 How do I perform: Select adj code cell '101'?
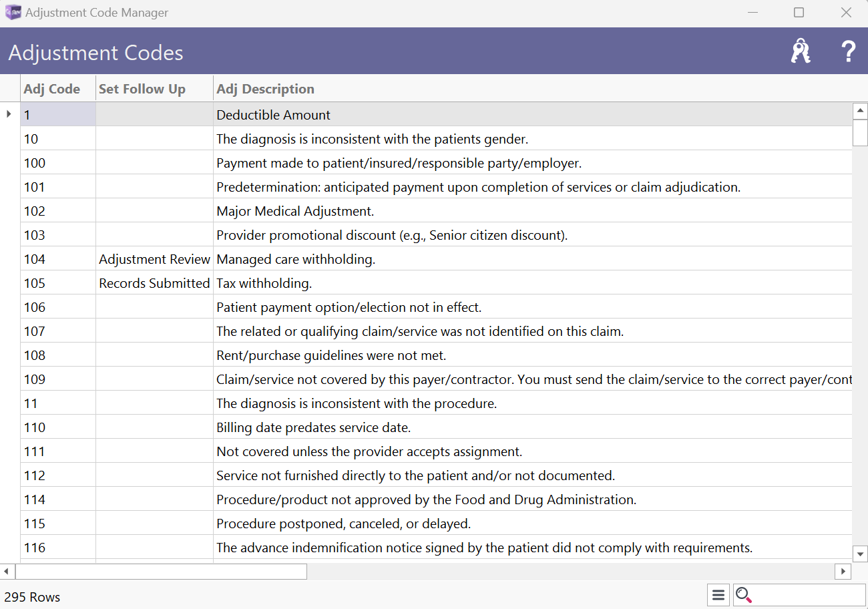click(x=58, y=187)
